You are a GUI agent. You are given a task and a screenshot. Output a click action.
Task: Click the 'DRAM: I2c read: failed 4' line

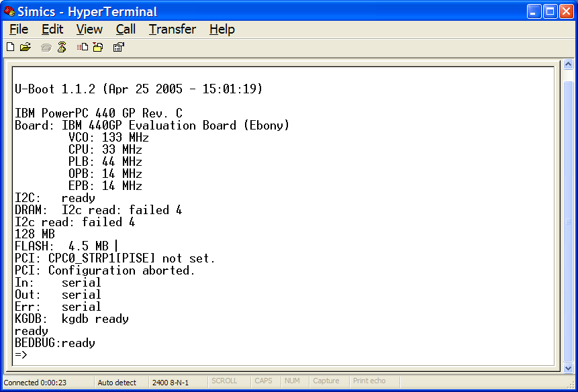coord(99,210)
